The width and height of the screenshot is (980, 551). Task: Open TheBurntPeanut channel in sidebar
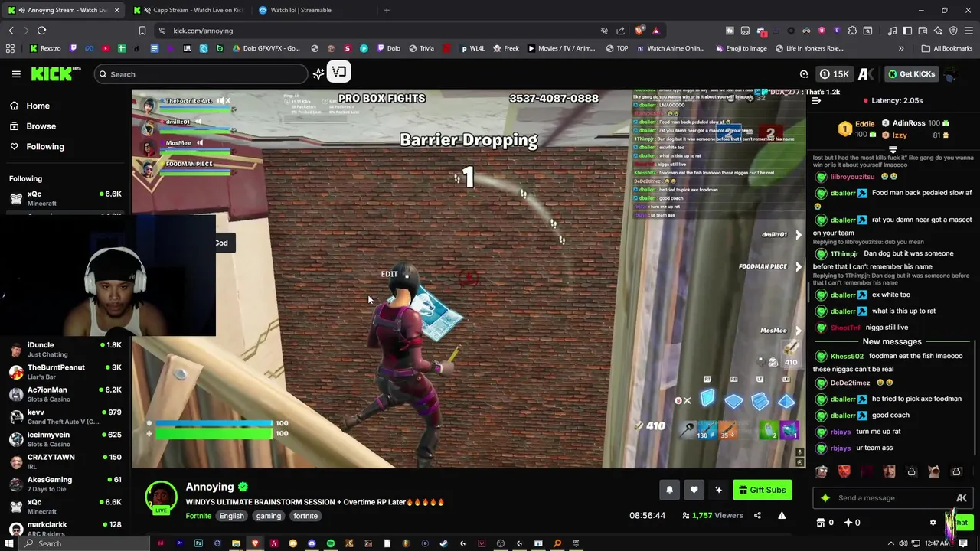click(65, 372)
